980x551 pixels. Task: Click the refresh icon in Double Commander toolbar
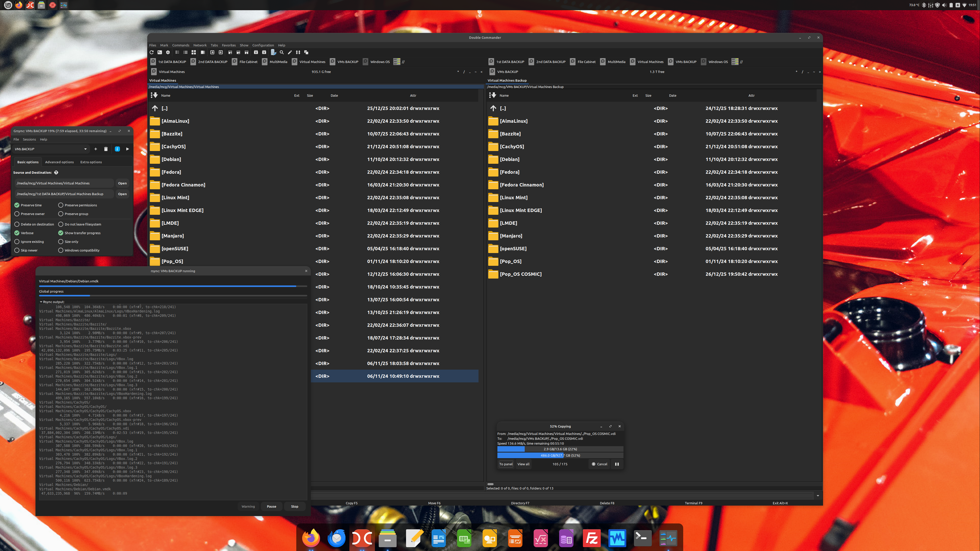pyautogui.click(x=151, y=53)
